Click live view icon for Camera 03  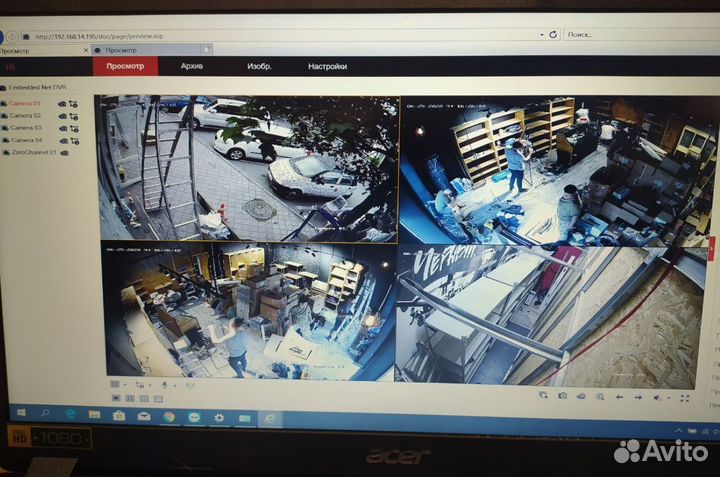[x=62, y=128]
